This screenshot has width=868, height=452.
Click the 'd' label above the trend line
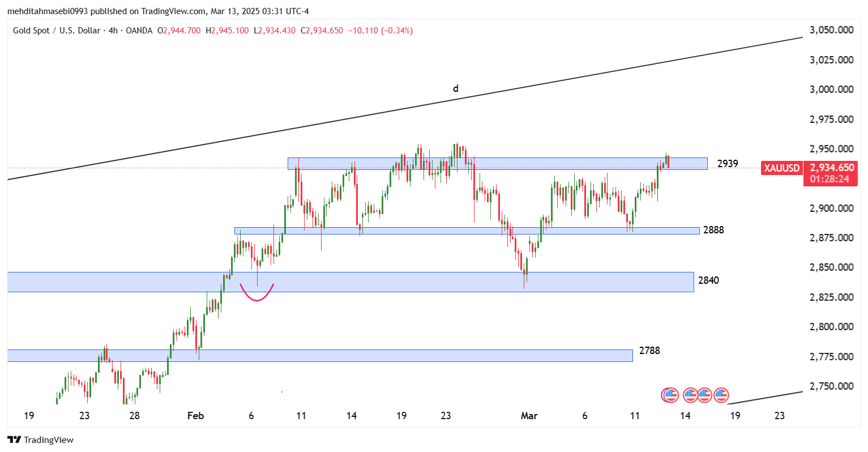[x=455, y=88]
